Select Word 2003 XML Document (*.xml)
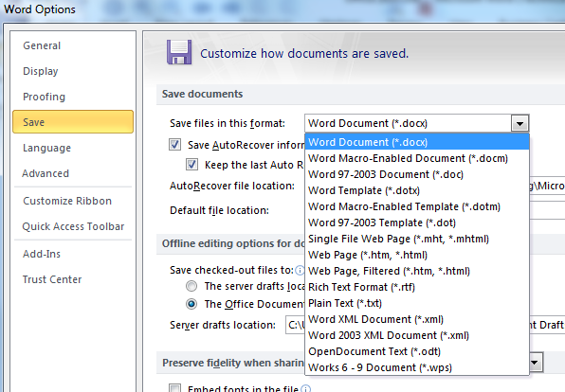The width and height of the screenshot is (565, 392). point(417,335)
